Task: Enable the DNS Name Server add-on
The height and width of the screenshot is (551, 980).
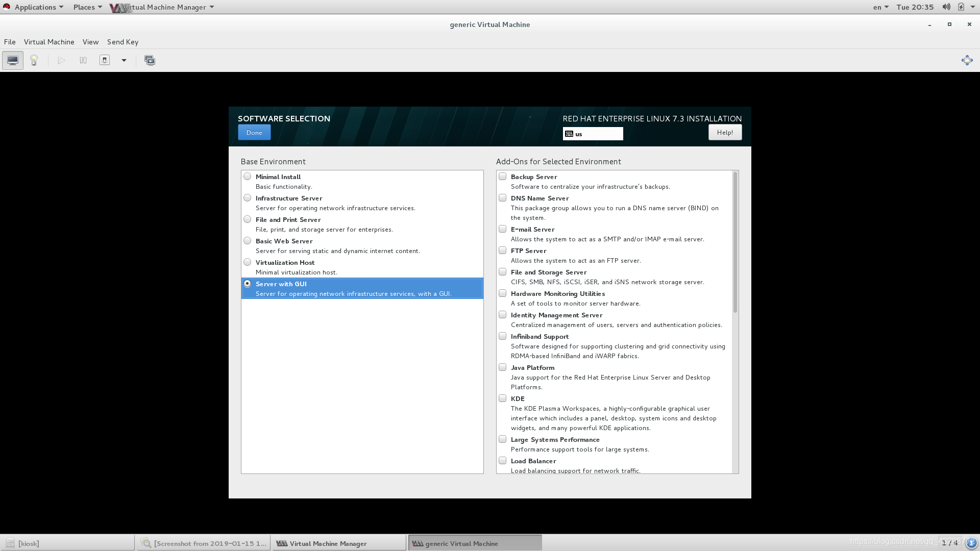Action: point(502,198)
